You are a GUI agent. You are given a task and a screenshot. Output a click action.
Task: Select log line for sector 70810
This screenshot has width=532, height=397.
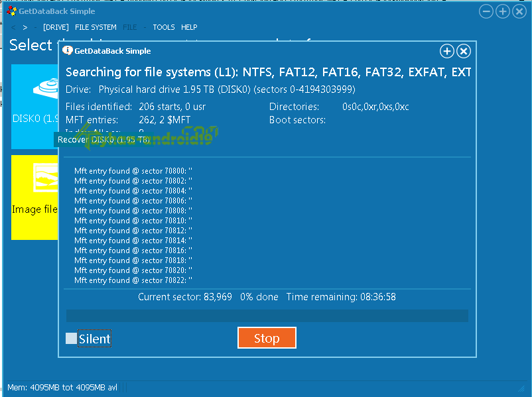(133, 221)
